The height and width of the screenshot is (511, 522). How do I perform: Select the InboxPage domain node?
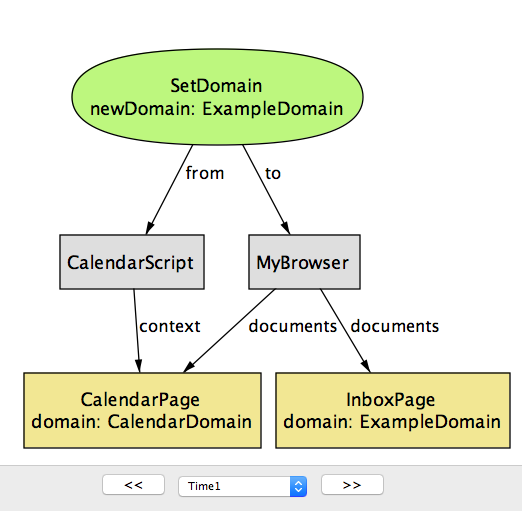coord(393,410)
